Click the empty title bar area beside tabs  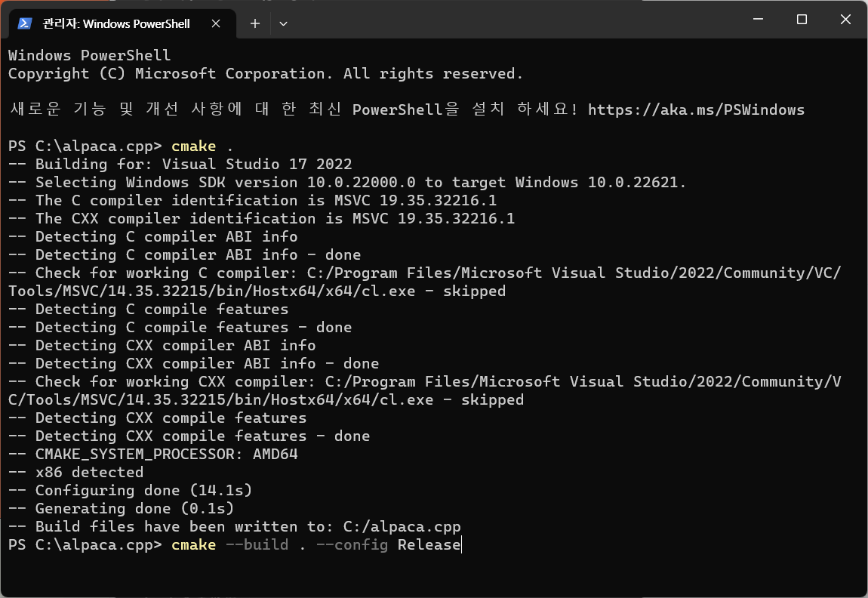pyautogui.click(x=515, y=20)
